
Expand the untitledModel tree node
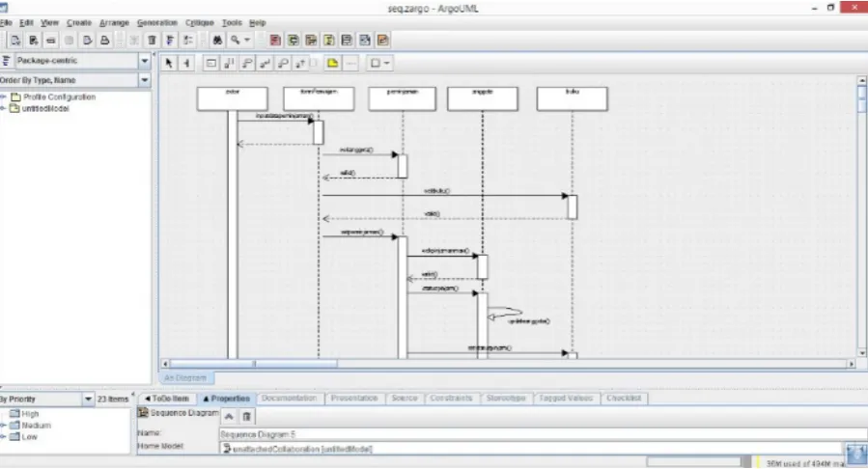[x=3, y=108]
